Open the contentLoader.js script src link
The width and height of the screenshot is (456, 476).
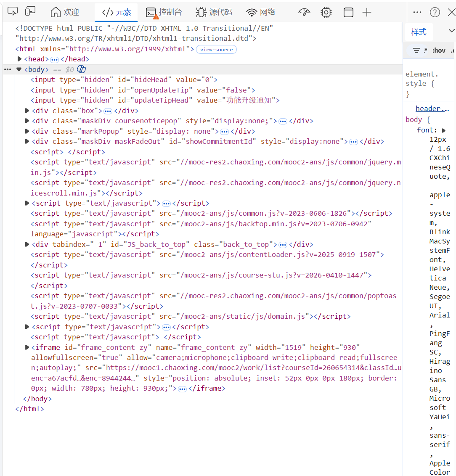(x=278, y=254)
